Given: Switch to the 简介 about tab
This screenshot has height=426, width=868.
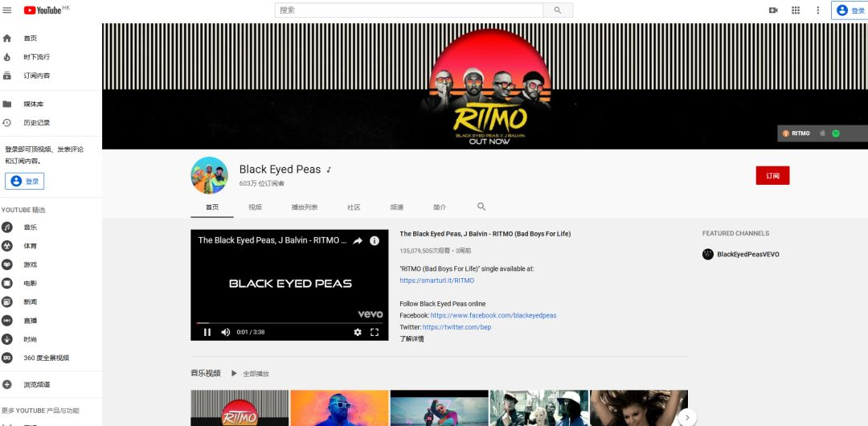Looking at the screenshot, I should click(440, 207).
